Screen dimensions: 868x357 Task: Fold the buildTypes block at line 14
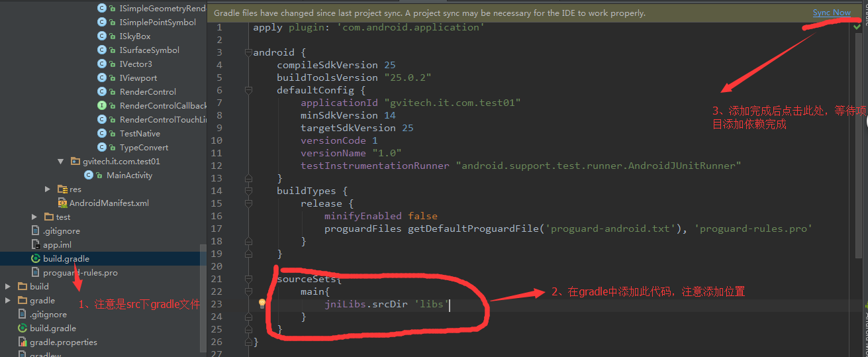coord(248,191)
